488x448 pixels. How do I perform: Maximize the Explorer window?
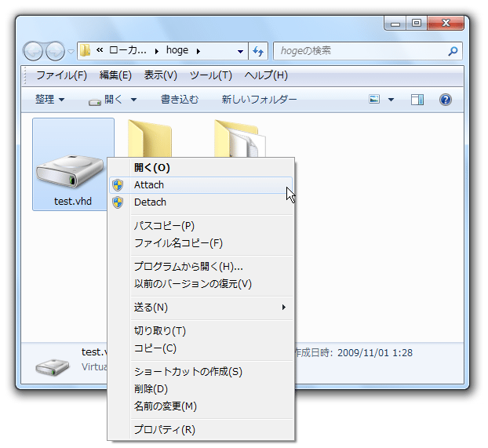(x=417, y=23)
